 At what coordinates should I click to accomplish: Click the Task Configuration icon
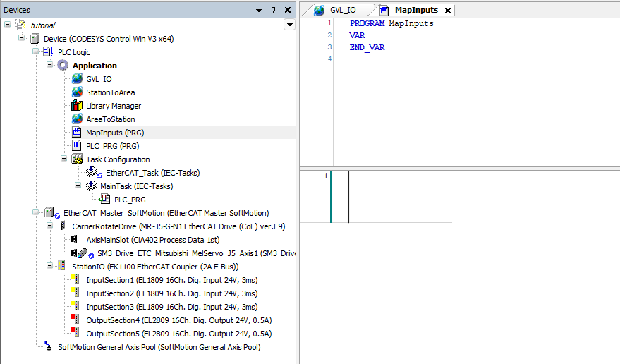[77, 159]
